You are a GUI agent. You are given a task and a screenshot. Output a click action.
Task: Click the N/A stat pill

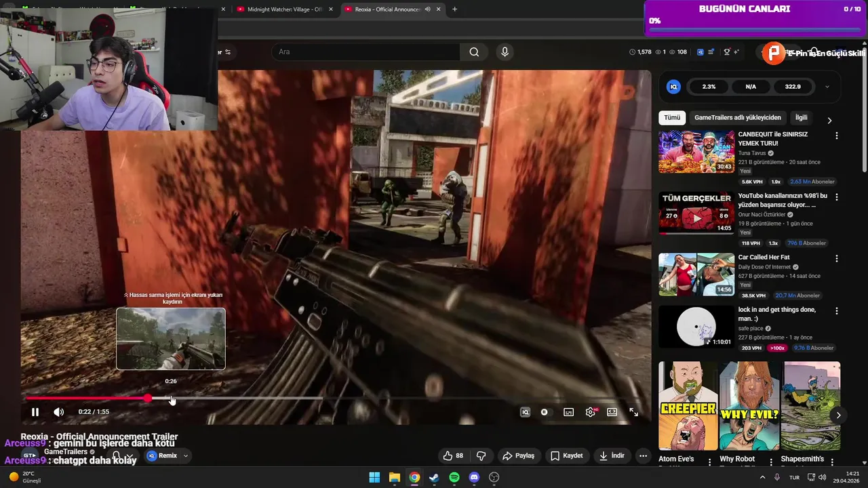coord(751,87)
